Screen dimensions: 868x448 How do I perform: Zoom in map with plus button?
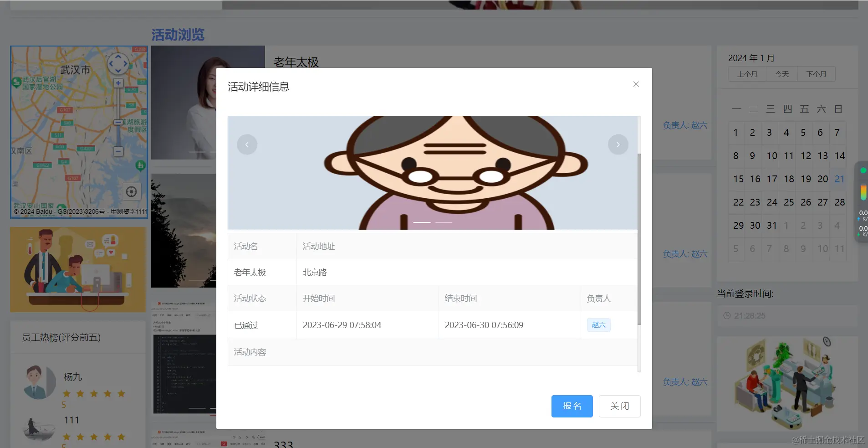point(118,83)
